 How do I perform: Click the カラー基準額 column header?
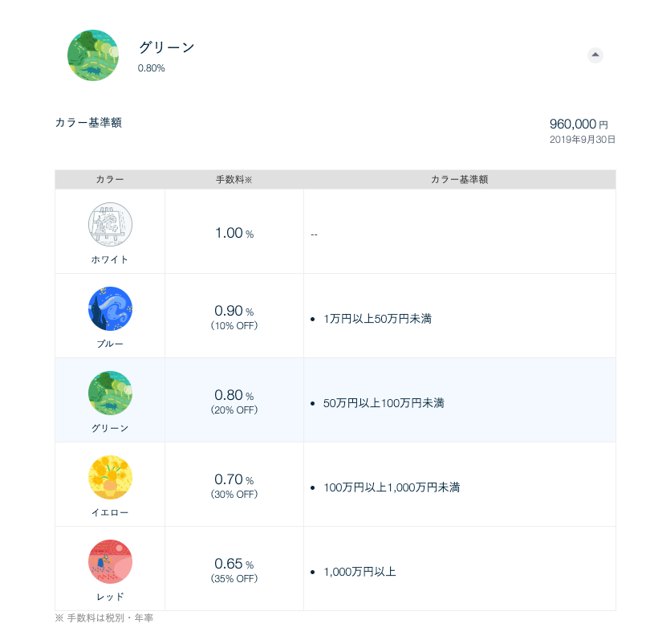[x=459, y=180]
